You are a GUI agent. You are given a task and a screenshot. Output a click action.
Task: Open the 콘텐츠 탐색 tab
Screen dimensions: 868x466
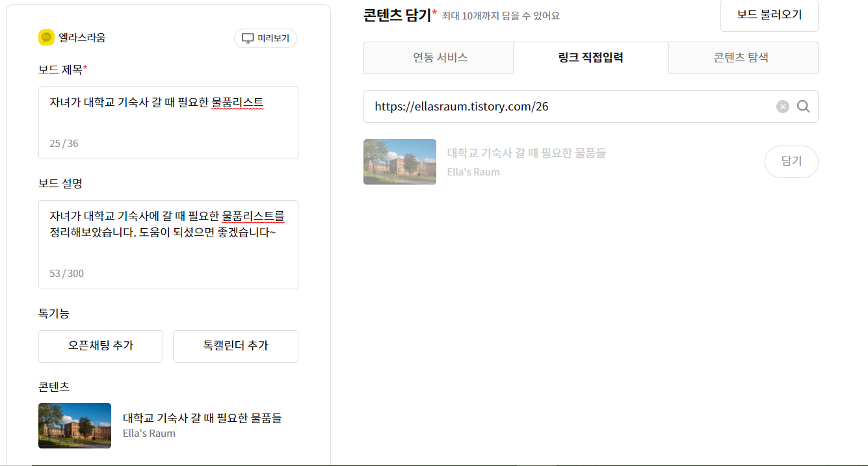pyautogui.click(x=743, y=58)
